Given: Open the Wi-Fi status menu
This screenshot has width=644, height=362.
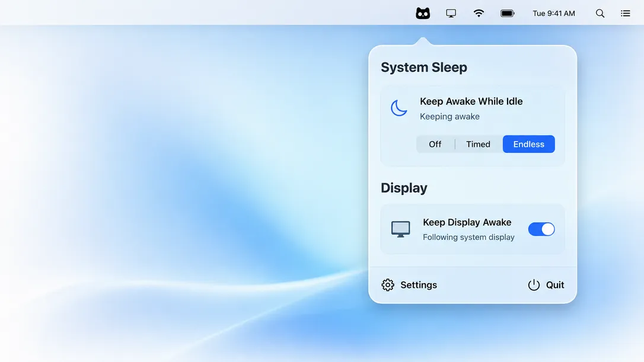Looking at the screenshot, I should click(479, 13).
